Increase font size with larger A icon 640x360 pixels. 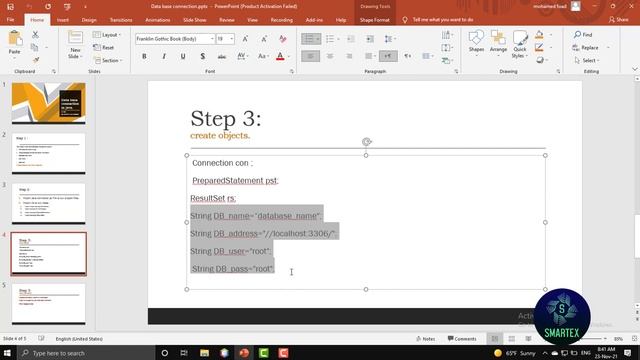click(x=245, y=39)
